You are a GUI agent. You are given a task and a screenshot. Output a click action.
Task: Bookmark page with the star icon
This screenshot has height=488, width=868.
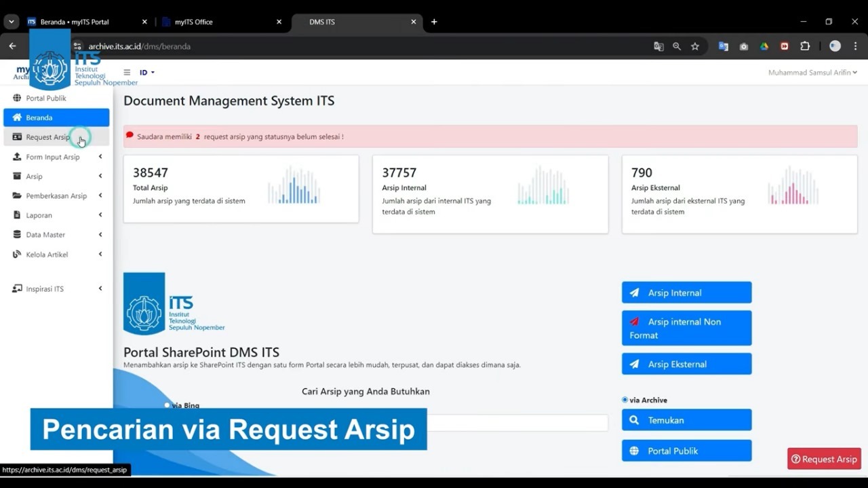695,46
